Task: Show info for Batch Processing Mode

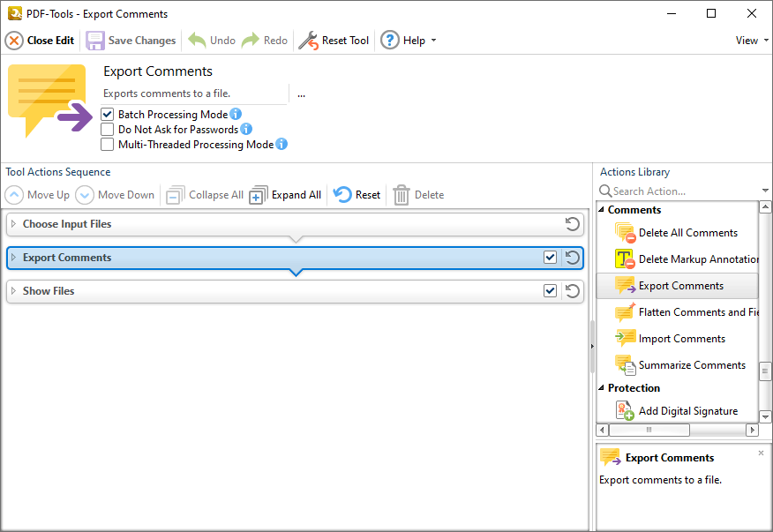Action: pyautogui.click(x=236, y=114)
